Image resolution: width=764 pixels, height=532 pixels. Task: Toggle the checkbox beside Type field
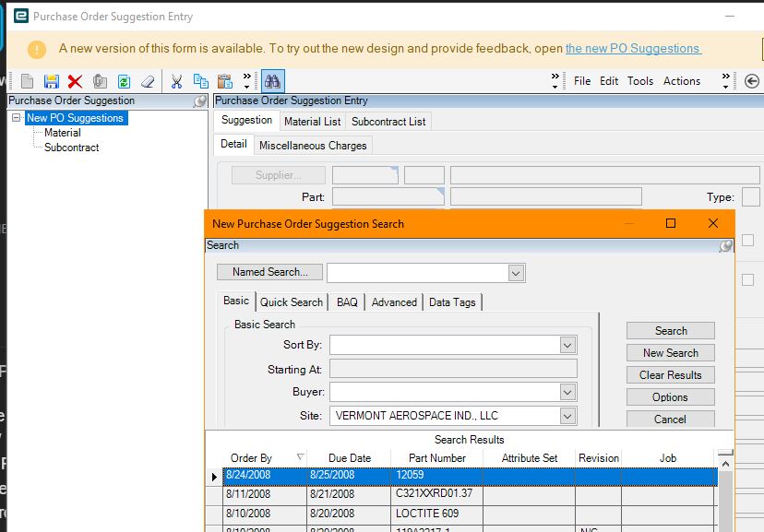coord(751,197)
